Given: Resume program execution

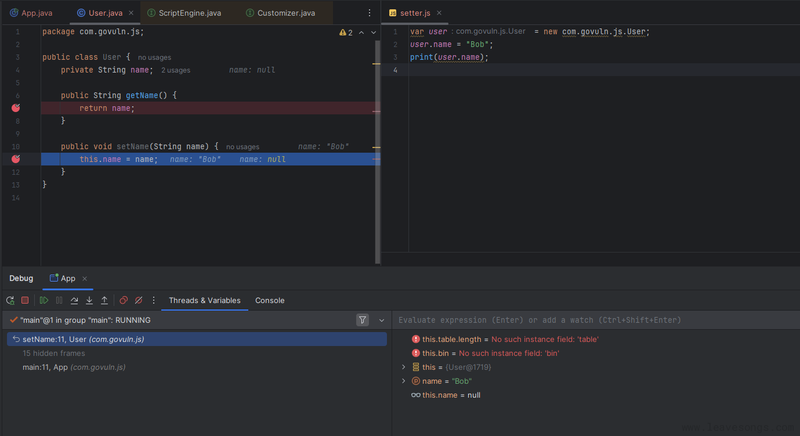Looking at the screenshot, I should pyautogui.click(x=44, y=300).
